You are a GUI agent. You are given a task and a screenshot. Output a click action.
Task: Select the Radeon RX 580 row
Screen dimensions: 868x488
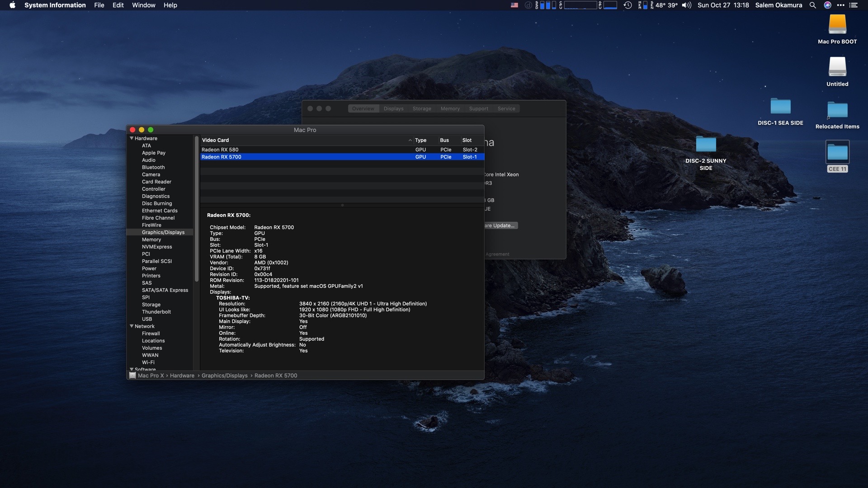click(342, 150)
